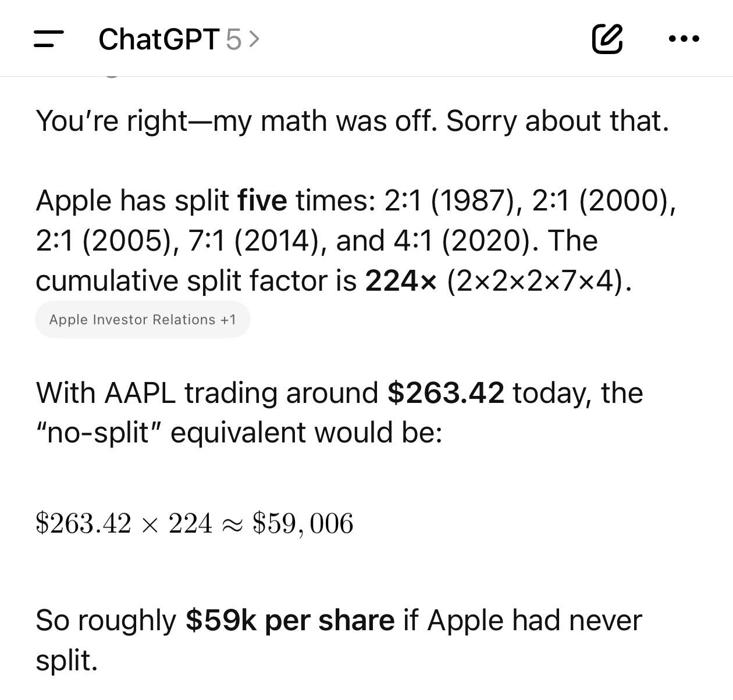Image resolution: width=733 pixels, height=700 pixels.
Task: Select the ChatGPT title in the header
Action: [158, 39]
